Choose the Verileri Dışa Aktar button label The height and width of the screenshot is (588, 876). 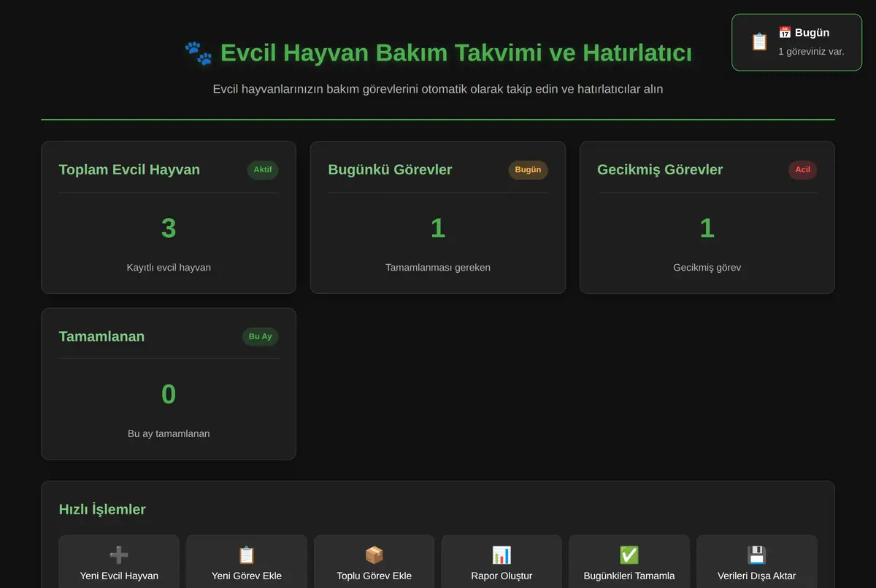point(757,576)
